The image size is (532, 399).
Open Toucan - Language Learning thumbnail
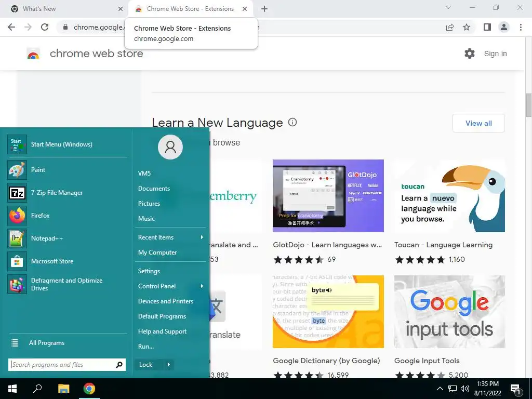pyautogui.click(x=449, y=196)
